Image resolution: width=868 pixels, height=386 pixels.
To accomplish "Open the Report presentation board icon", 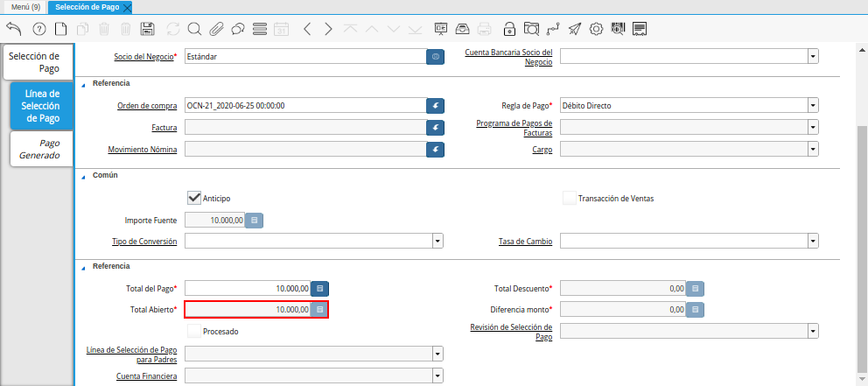I will (441, 29).
